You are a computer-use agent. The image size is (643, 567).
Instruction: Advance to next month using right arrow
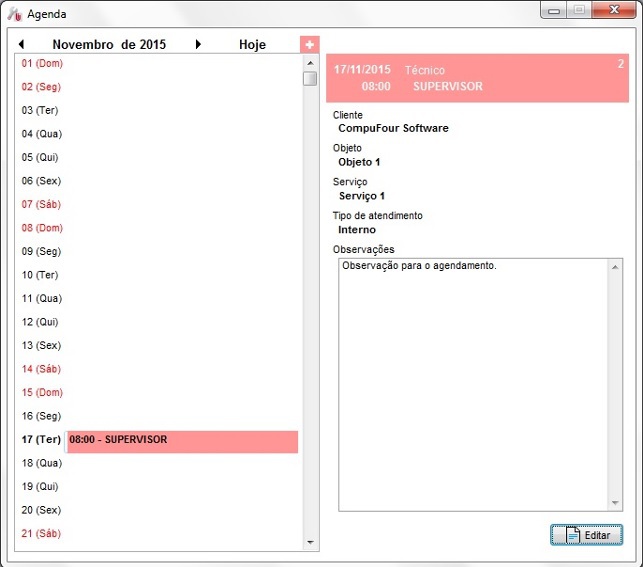point(198,44)
